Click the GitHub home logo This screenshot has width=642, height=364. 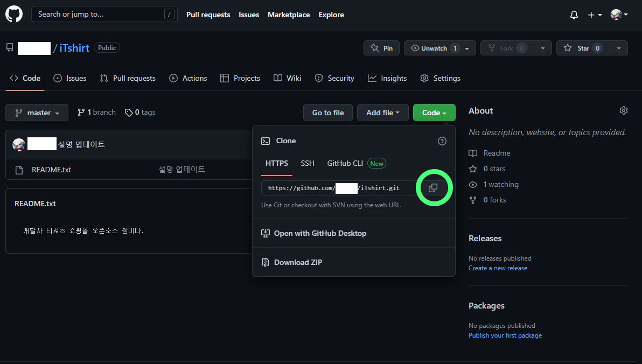pos(13,14)
